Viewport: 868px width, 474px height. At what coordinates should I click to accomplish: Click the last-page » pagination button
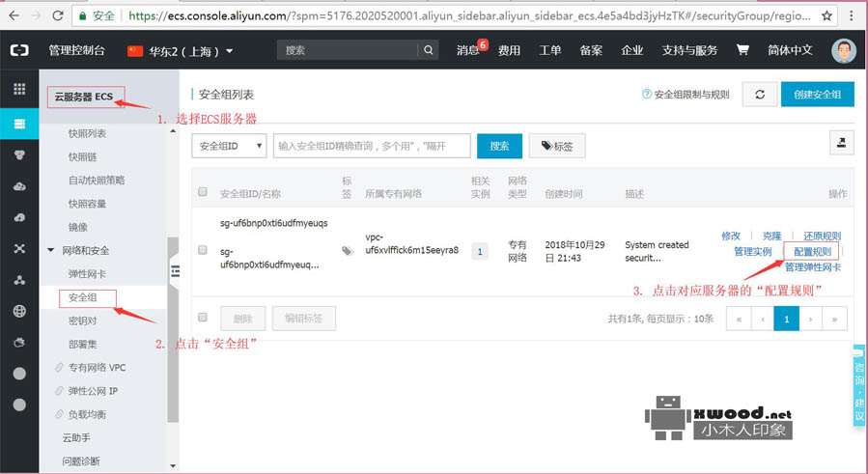[834, 319]
